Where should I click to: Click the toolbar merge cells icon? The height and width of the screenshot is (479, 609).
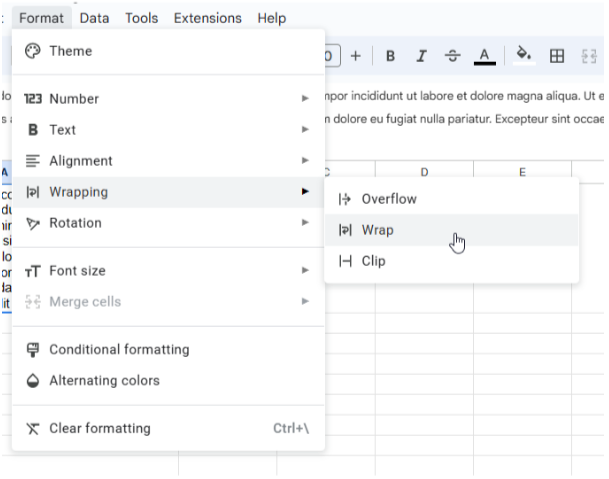coord(589,56)
